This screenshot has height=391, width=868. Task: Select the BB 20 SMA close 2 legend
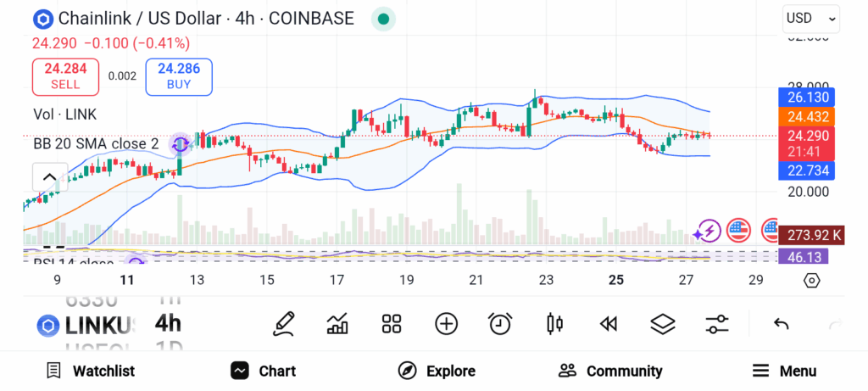pos(96,144)
